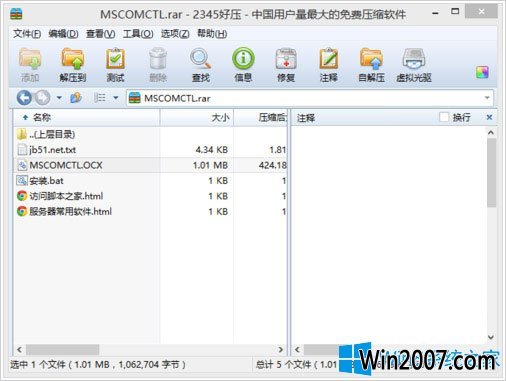This screenshot has width=506, height=381.
Task: Sort files by the 大小 column header
Action: click(197, 117)
